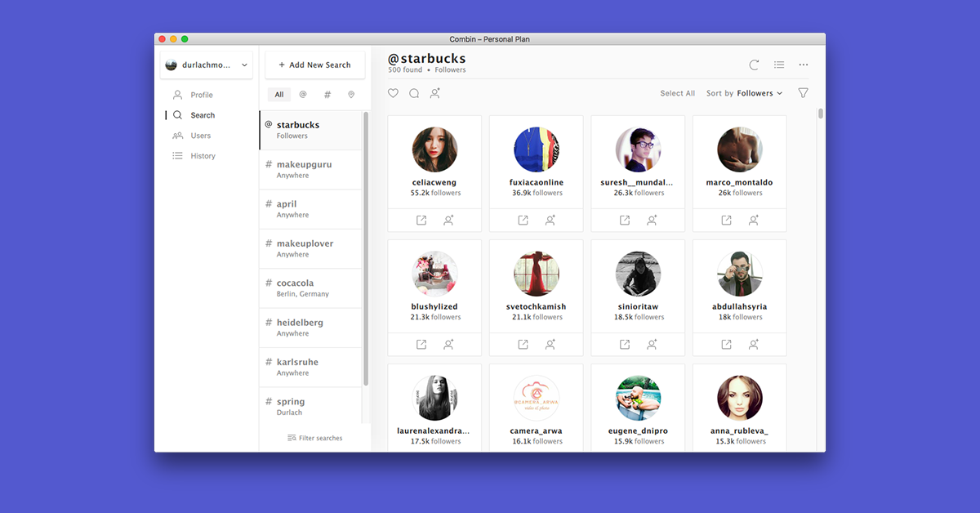
Task: Filter searches by the location pin tab
Action: click(351, 95)
